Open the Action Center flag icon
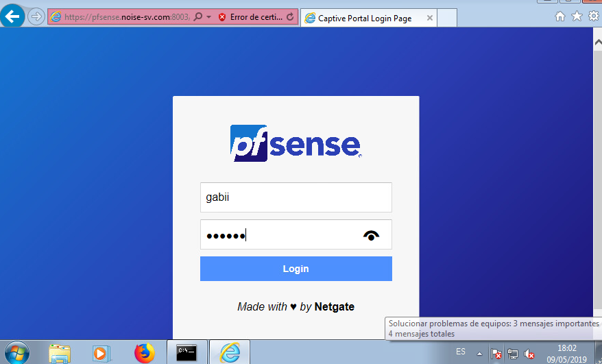The width and height of the screenshot is (602, 364). click(496, 353)
